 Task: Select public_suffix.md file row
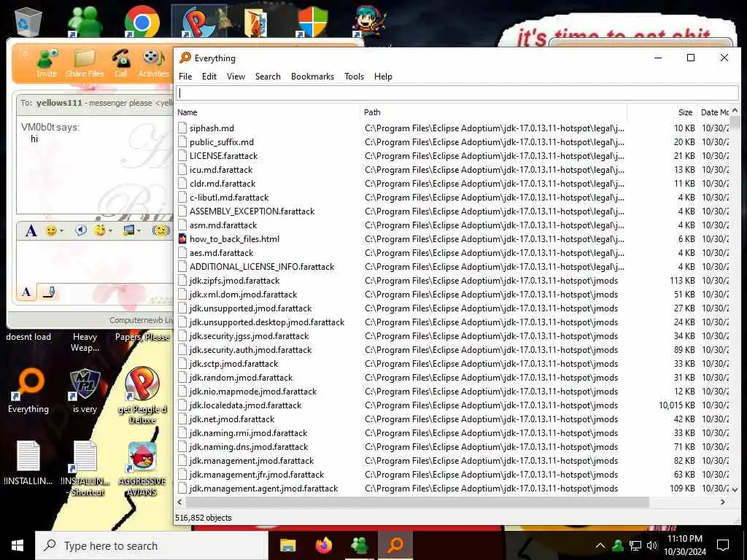click(x=452, y=142)
